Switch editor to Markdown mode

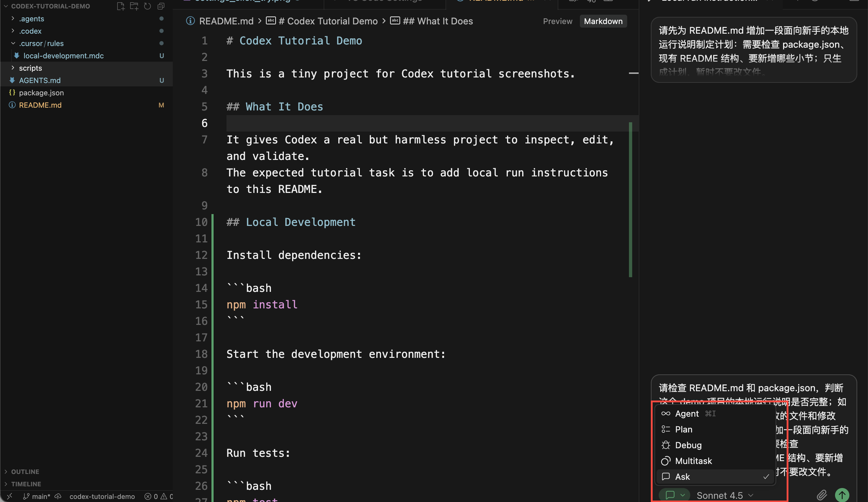click(x=603, y=21)
